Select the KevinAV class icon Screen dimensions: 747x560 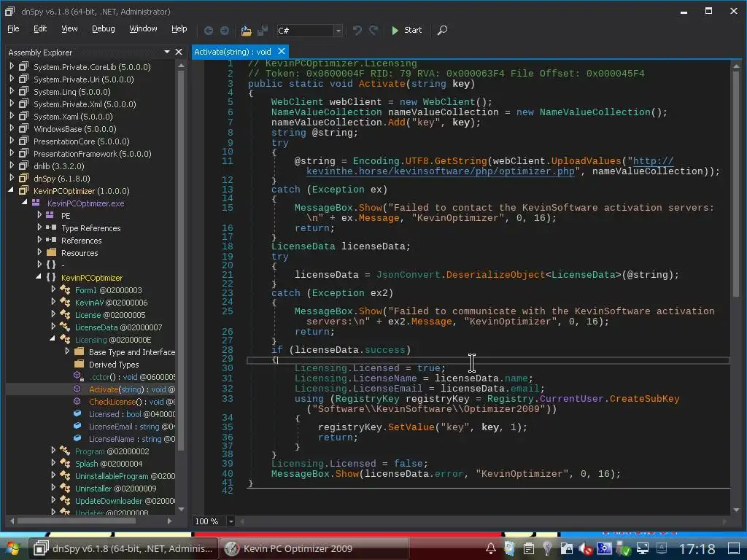(x=65, y=303)
